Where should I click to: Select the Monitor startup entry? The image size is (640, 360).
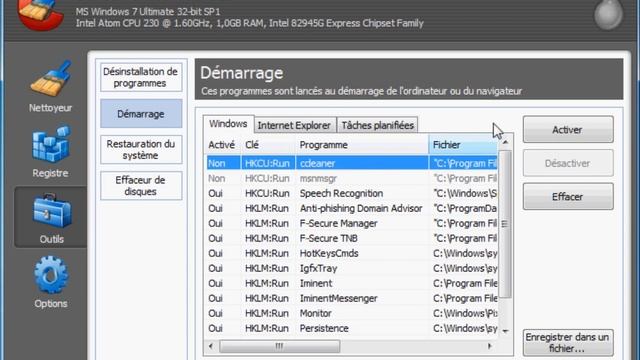(351, 313)
